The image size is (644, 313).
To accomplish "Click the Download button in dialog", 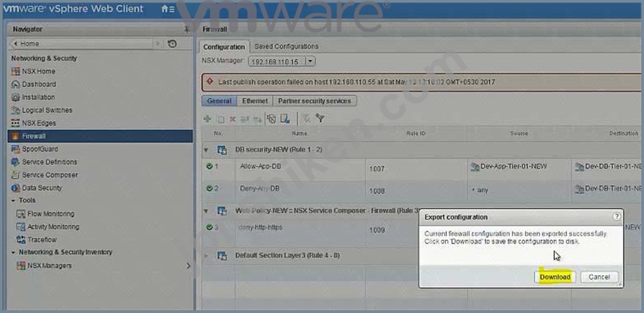I will [555, 277].
